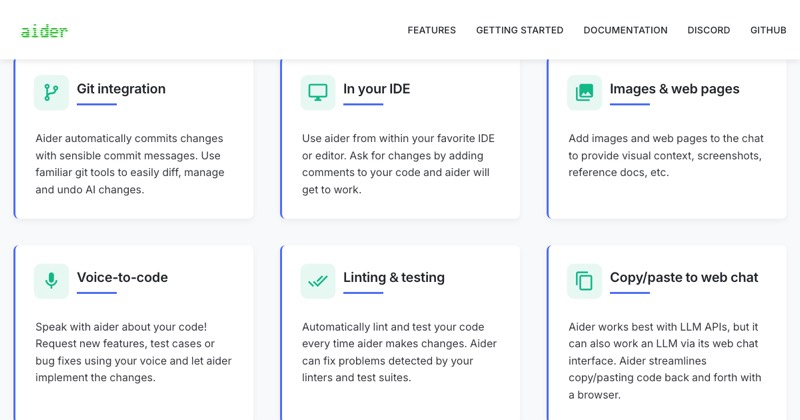The height and width of the screenshot is (420, 800).
Task: Open the Getting Started nav item
Action: coord(519,30)
